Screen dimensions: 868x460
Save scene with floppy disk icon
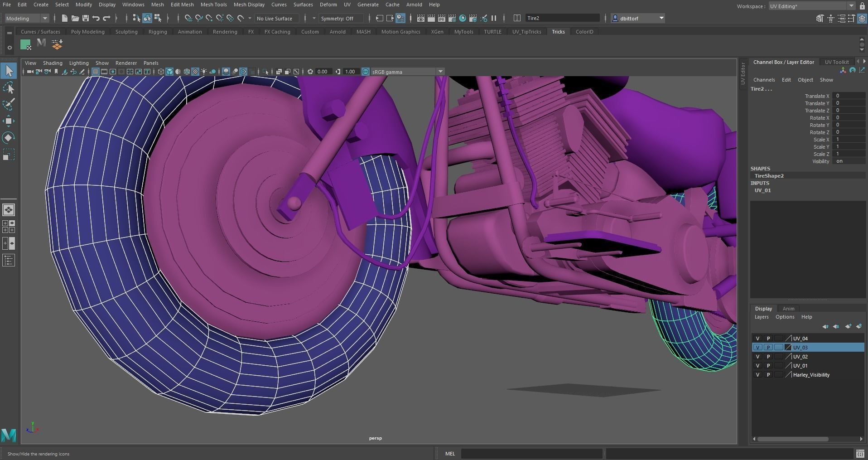coord(85,18)
